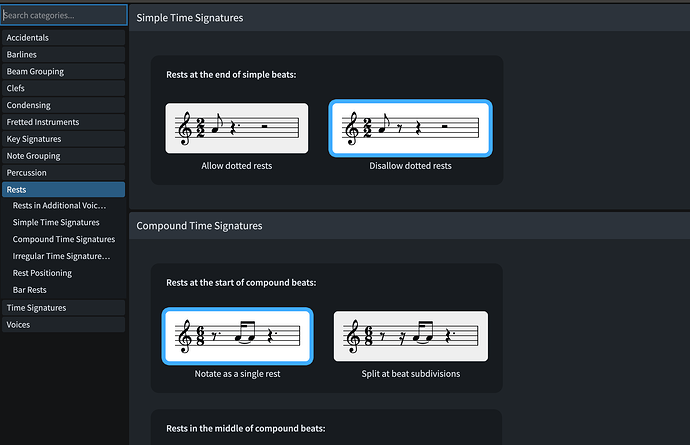The width and height of the screenshot is (690, 445).
Task: Open the Accidentals category
Action: tap(63, 38)
